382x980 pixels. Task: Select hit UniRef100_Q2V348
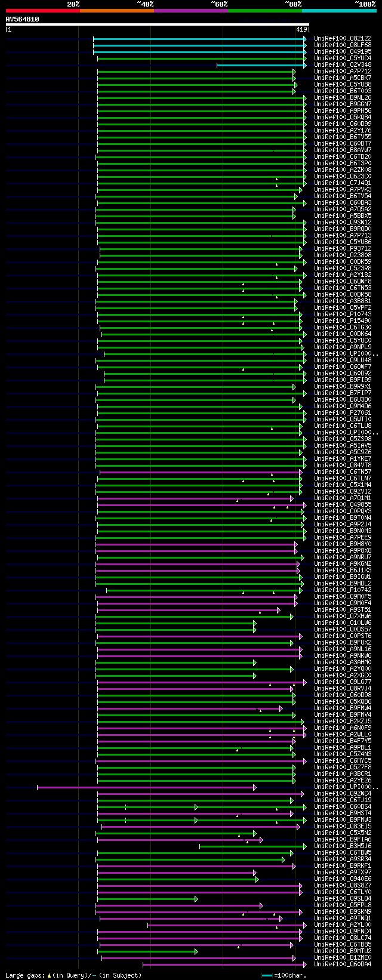click(x=343, y=65)
